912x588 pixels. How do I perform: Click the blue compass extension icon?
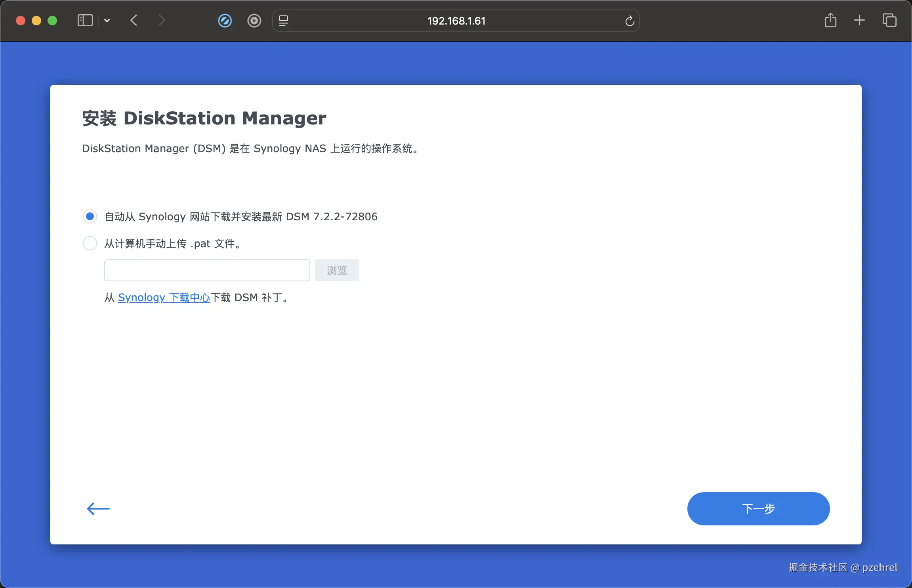[x=225, y=21]
